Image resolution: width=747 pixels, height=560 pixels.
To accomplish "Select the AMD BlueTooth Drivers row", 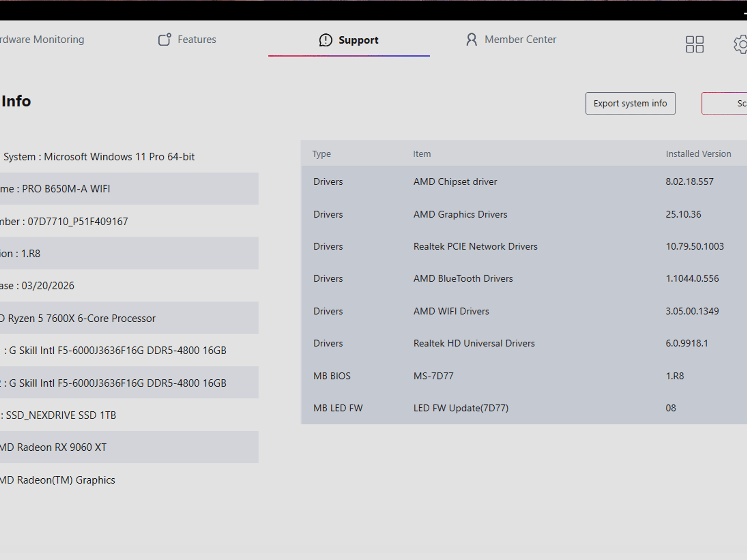I will (x=524, y=279).
